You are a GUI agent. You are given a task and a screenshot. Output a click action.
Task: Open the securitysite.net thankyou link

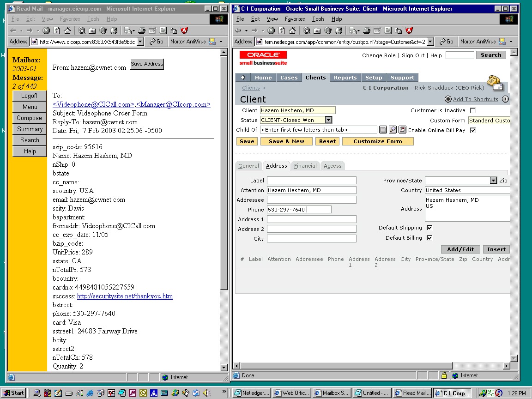[x=125, y=296]
